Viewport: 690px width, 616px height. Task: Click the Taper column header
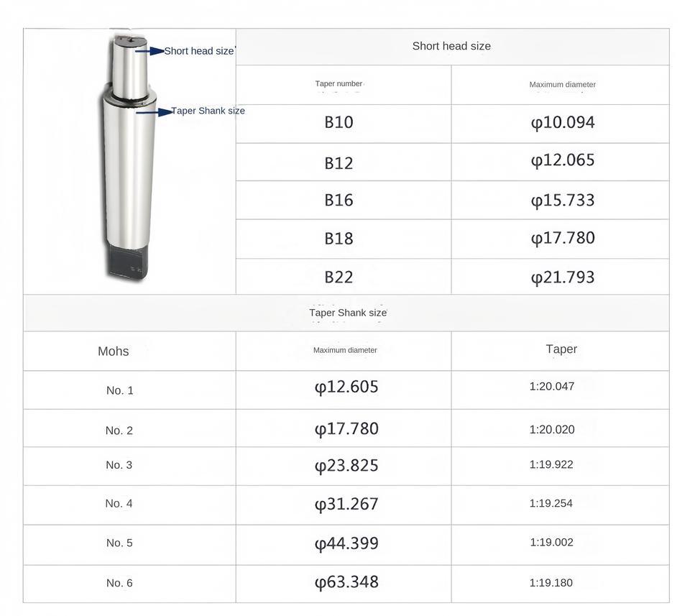tap(561, 349)
